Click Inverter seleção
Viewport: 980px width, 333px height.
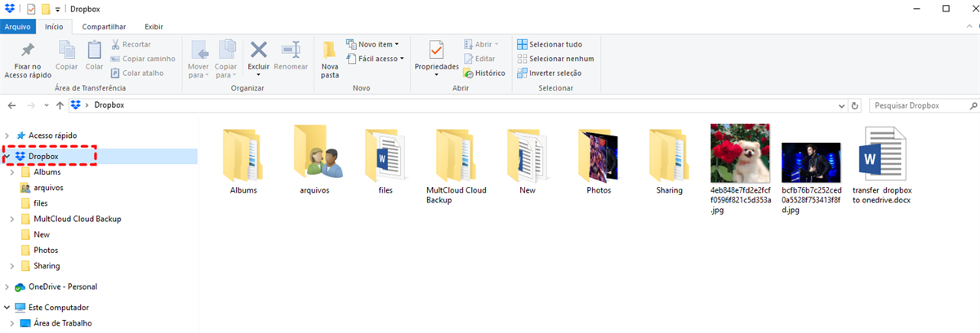click(550, 73)
